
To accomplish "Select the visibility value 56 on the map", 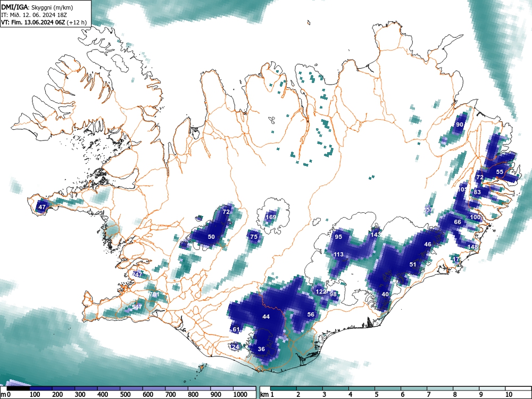I will coord(311,314).
